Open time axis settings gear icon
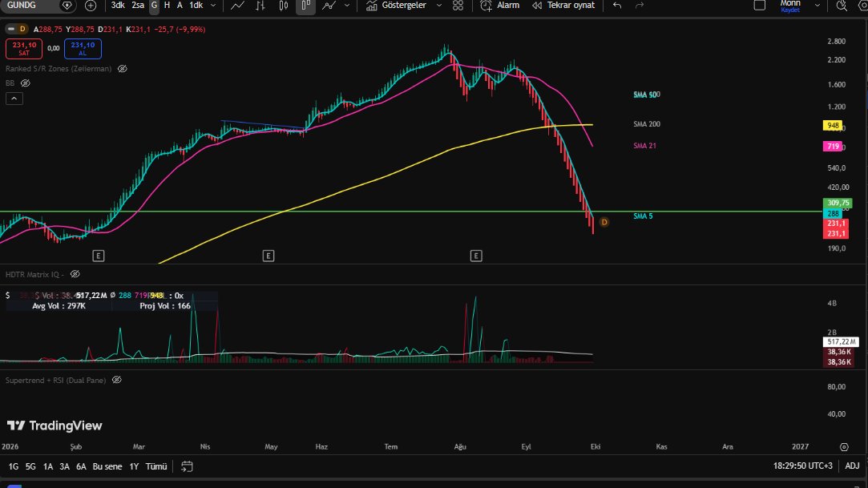Image resolution: width=868 pixels, height=488 pixels. point(844,446)
